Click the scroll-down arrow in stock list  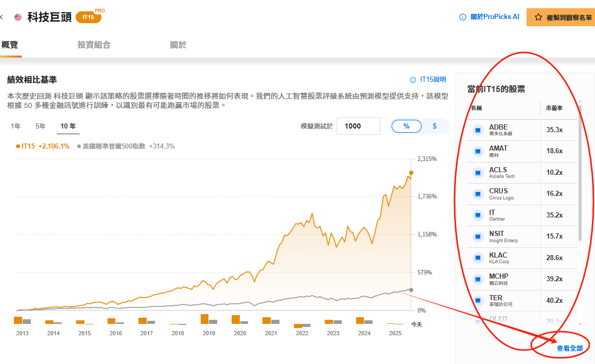[581, 324]
